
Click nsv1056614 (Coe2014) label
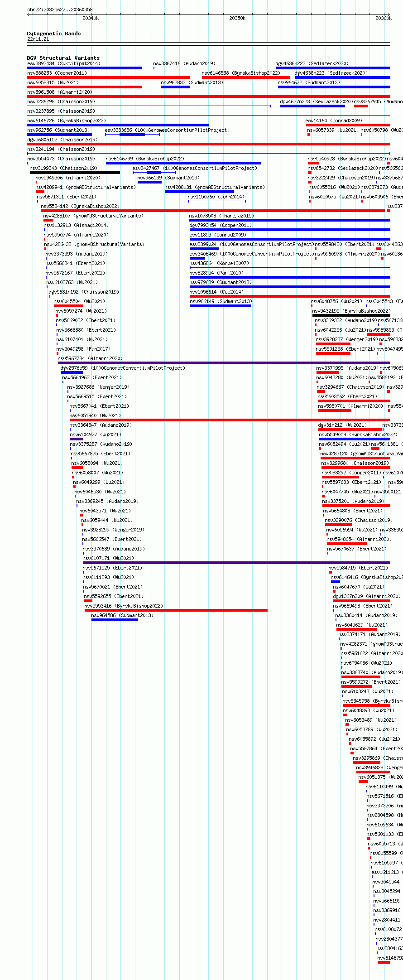click(216, 292)
